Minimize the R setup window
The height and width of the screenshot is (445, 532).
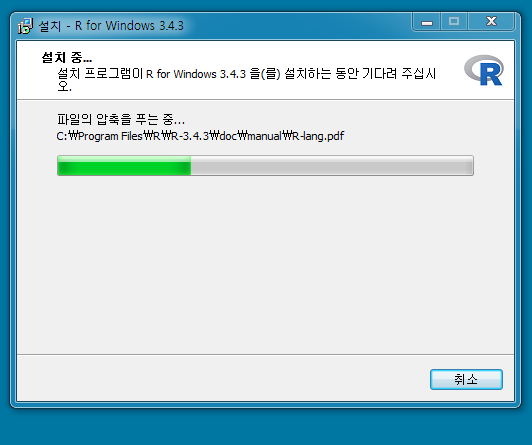tap(427, 22)
